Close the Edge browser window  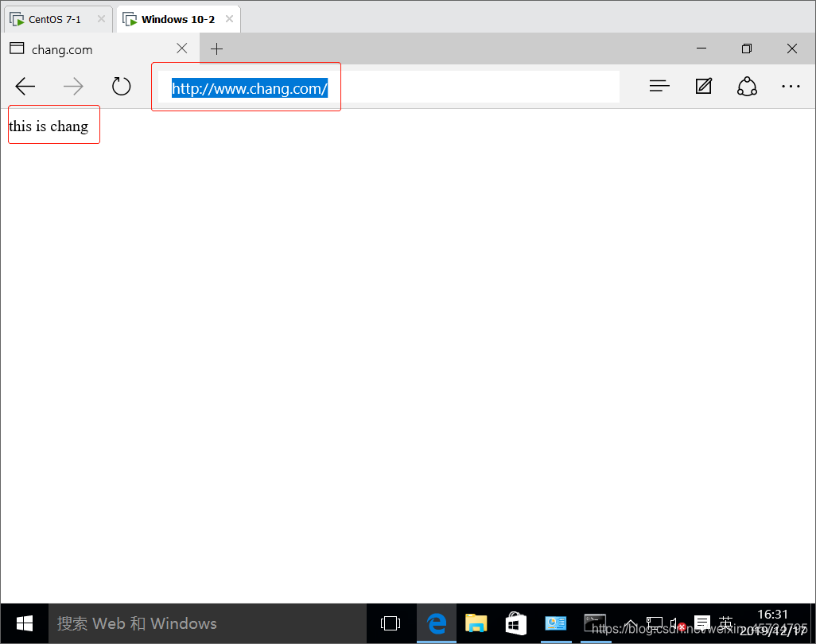(792, 48)
